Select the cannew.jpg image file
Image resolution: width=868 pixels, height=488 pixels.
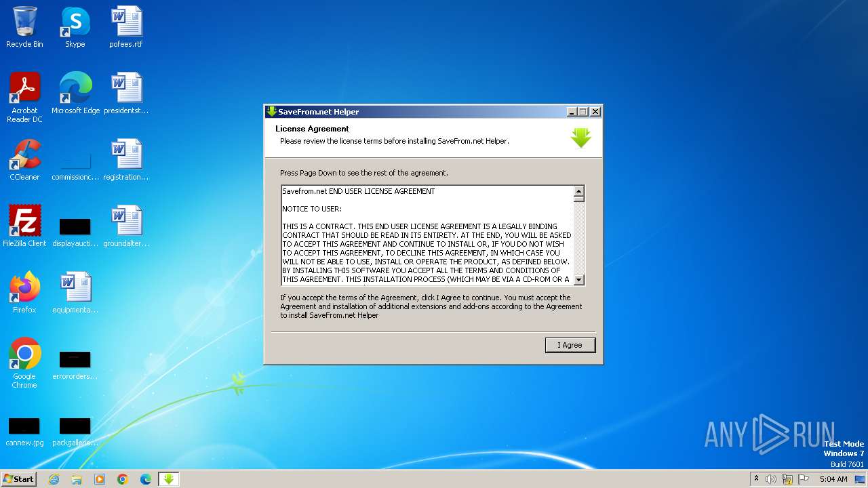(24, 431)
